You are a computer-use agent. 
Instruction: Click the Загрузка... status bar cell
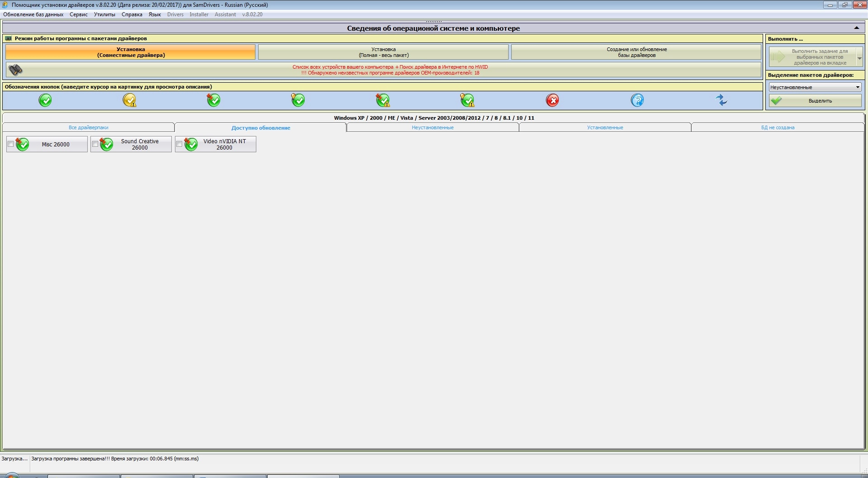pyautogui.click(x=14, y=459)
